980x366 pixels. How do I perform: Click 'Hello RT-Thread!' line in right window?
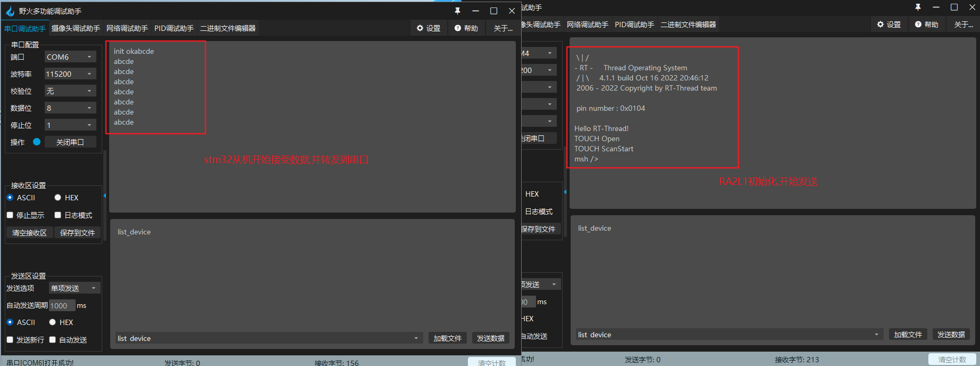(602, 128)
